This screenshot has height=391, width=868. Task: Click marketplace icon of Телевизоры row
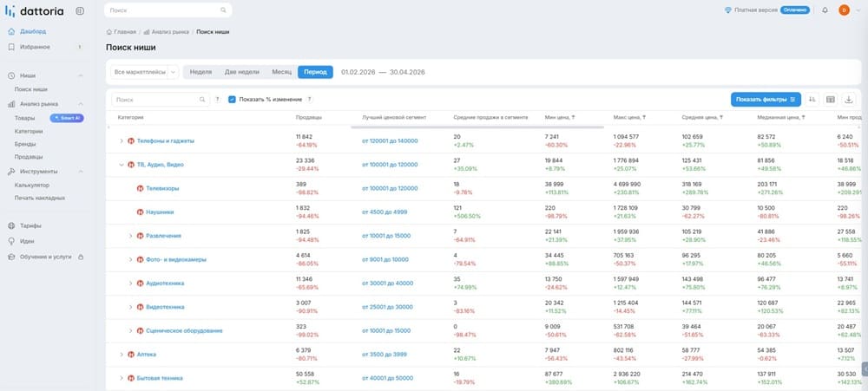(x=140, y=189)
